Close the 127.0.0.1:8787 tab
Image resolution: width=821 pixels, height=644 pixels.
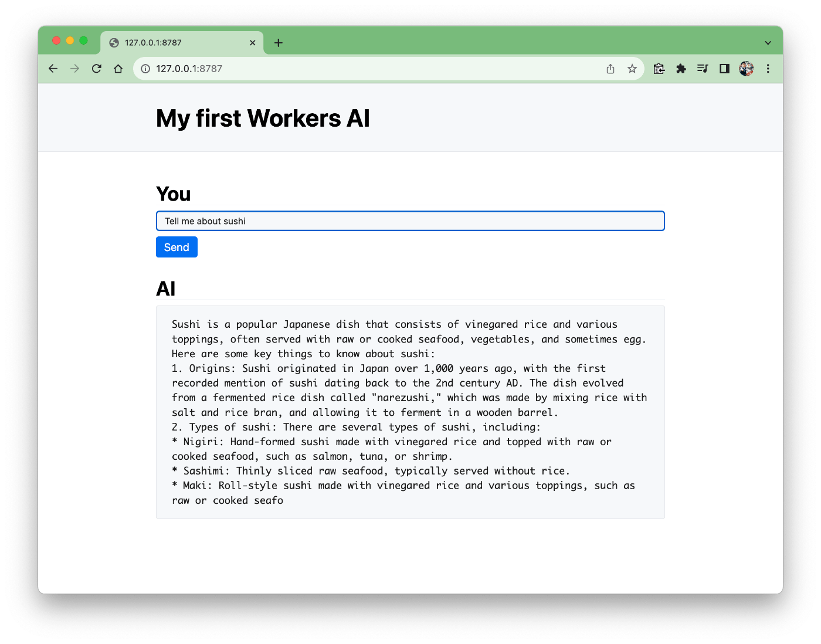(x=253, y=43)
